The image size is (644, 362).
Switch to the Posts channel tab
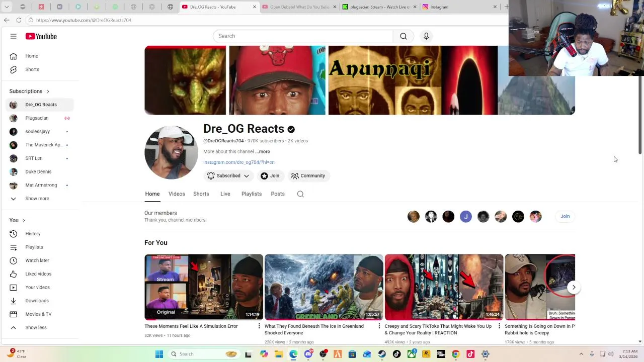click(x=278, y=194)
